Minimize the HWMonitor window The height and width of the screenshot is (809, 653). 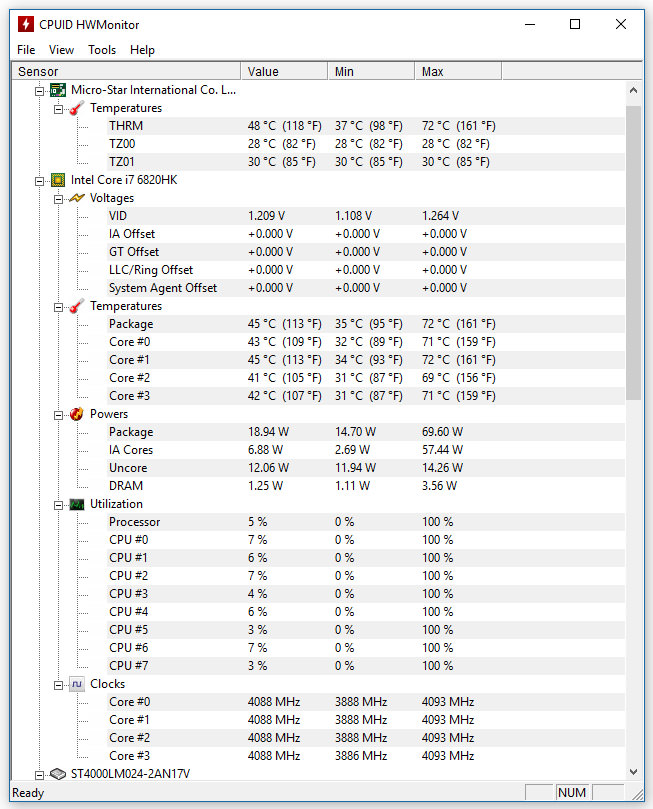pyautogui.click(x=530, y=24)
